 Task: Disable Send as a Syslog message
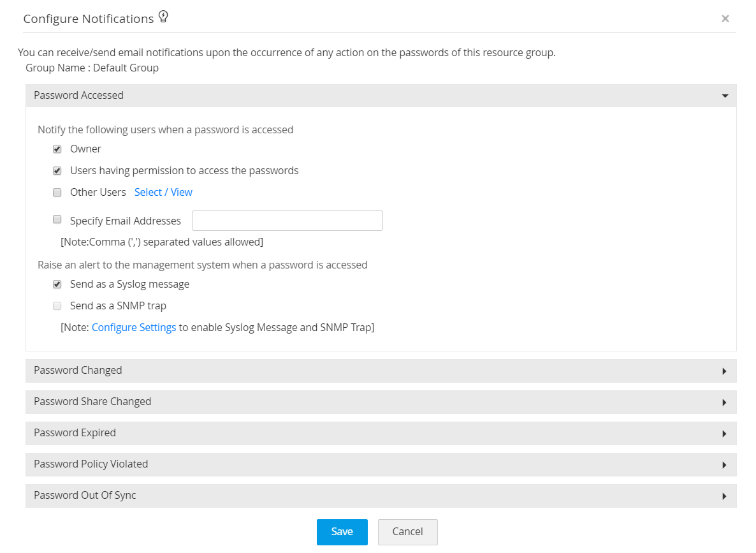click(x=57, y=284)
